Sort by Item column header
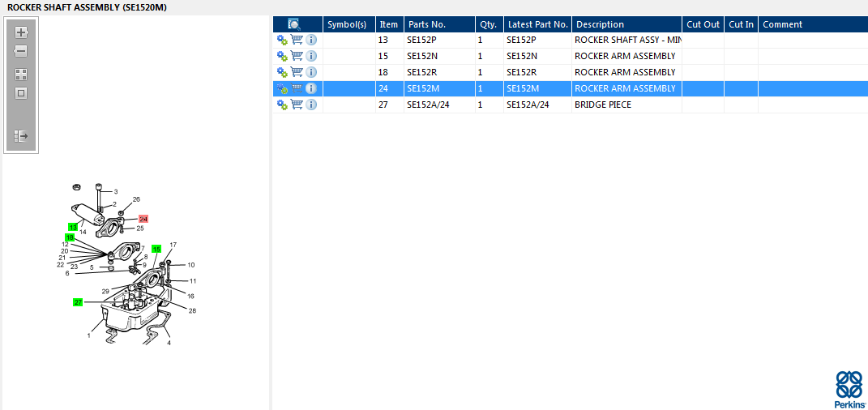868x410 pixels. (x=390, y=24)
